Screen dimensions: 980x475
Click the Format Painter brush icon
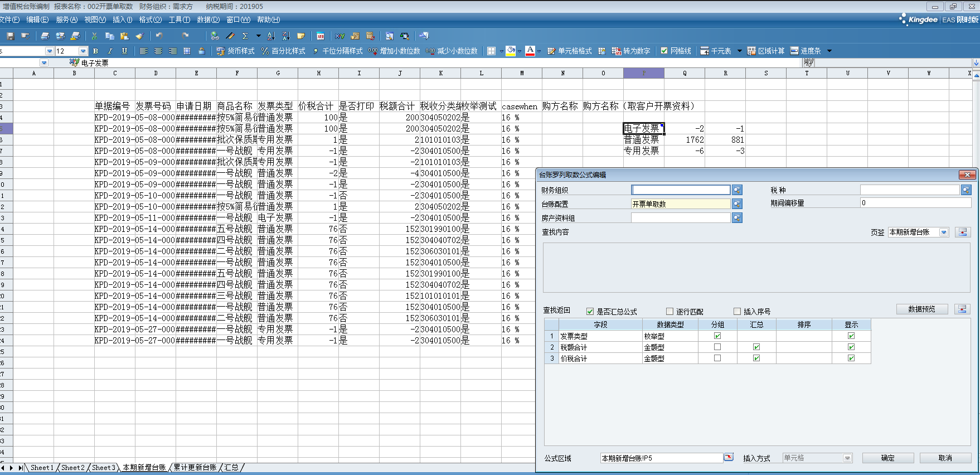(x=139, y=36)
